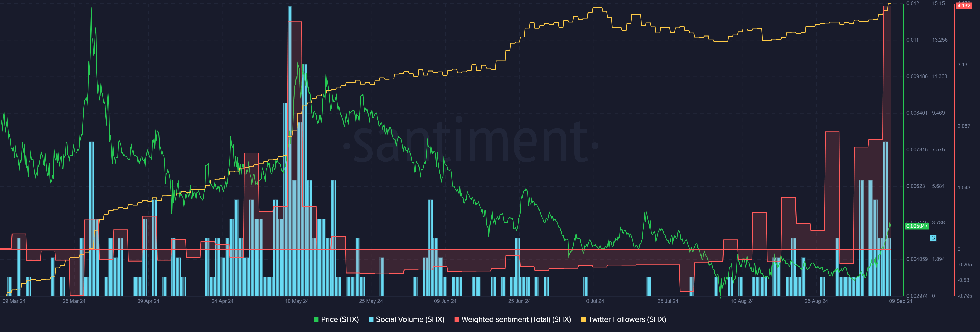Click the 7.575 social volume axis value
The width and height of the screenshot is (980, 332).
click(938, 150)
